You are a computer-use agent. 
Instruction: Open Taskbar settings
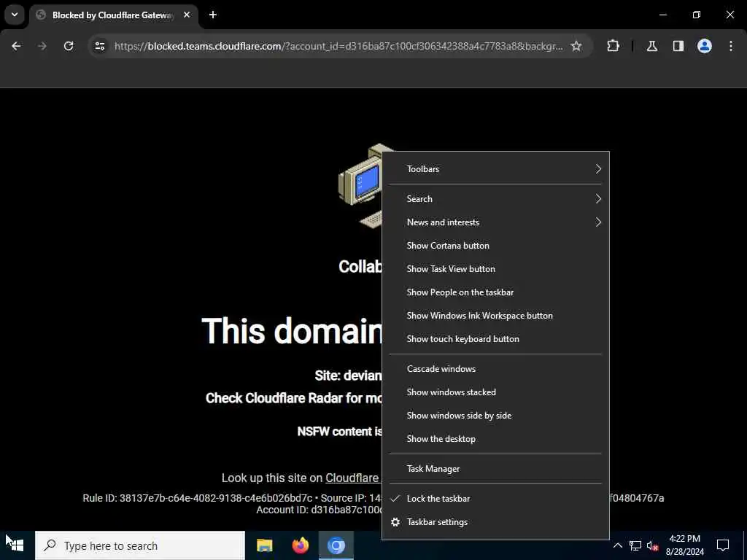(495, 522)
